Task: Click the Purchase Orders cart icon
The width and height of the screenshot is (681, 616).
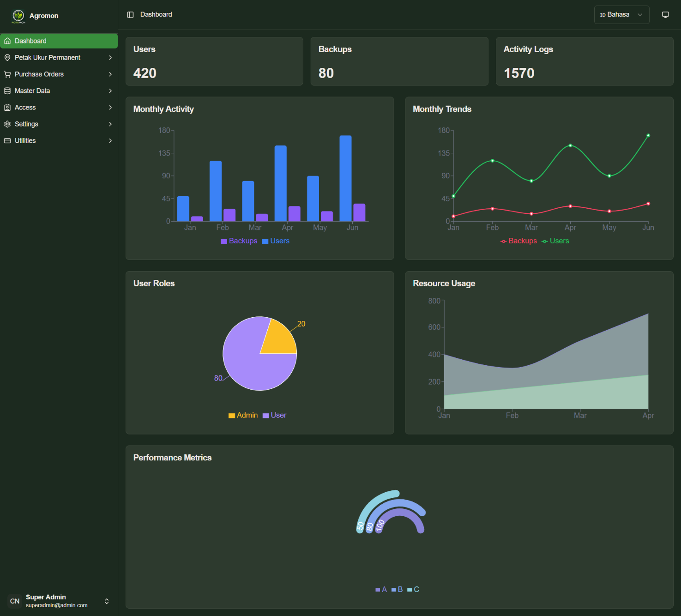Action: (7, 74)
